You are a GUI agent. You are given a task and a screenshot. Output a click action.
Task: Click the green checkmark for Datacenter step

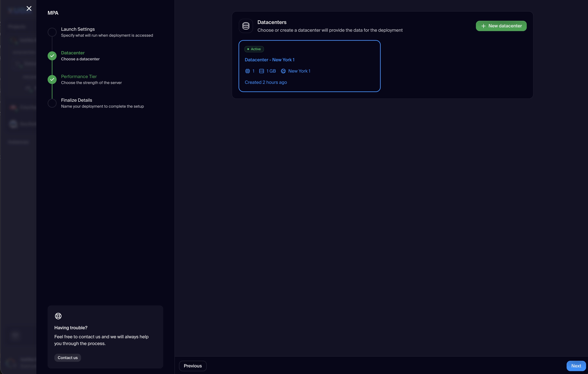52,56
